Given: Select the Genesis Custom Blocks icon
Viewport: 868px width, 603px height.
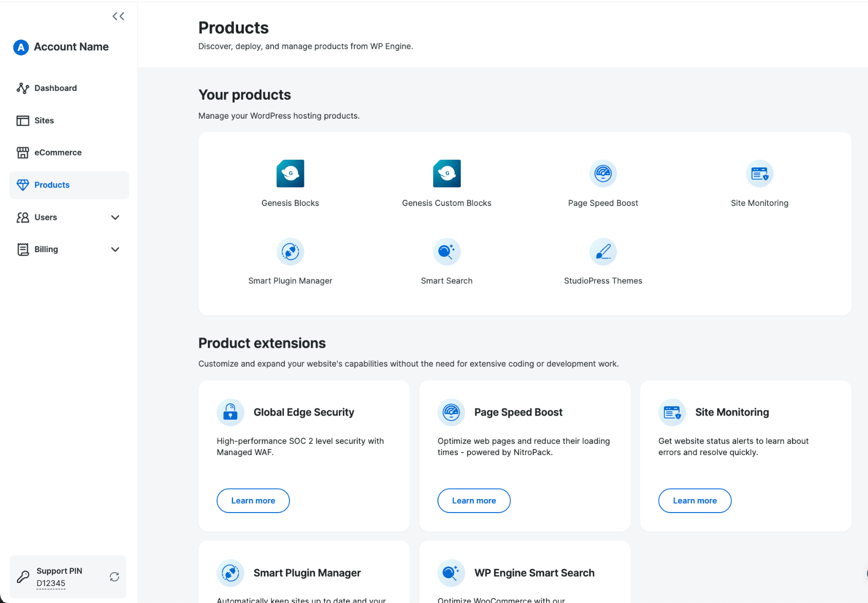Looking at the screenshot, I should 447,173.
